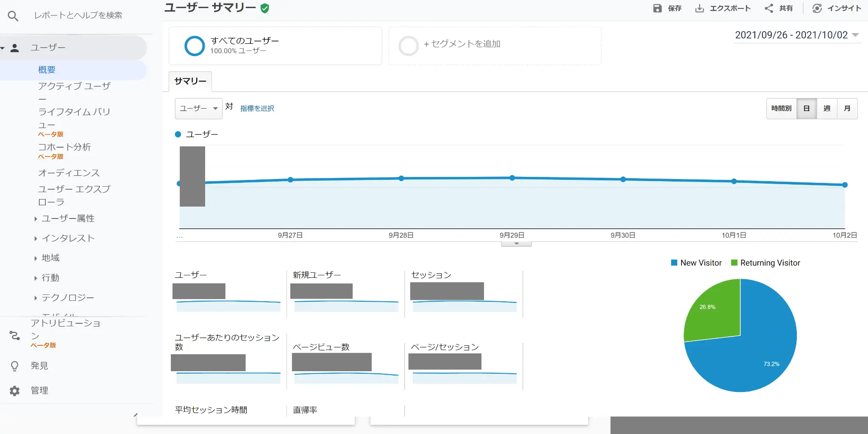Open the Discover (発見) lightbulb icon
This screenshot has width=868, height=434.
15,366
